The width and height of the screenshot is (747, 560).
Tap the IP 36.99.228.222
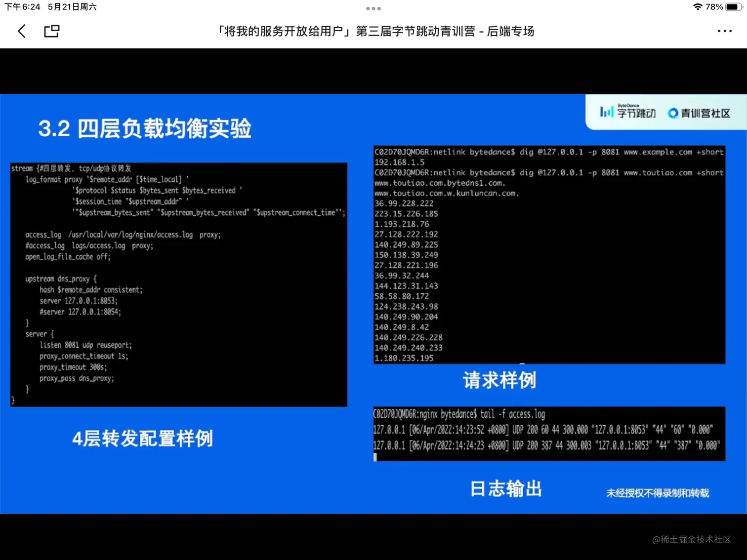click(404, 203)
